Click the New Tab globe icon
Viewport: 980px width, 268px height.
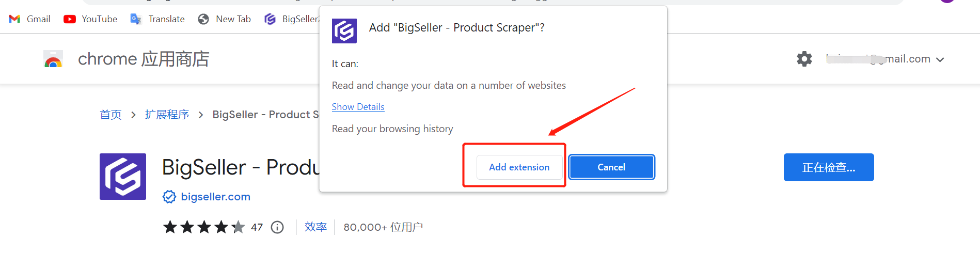coord(203,19)
